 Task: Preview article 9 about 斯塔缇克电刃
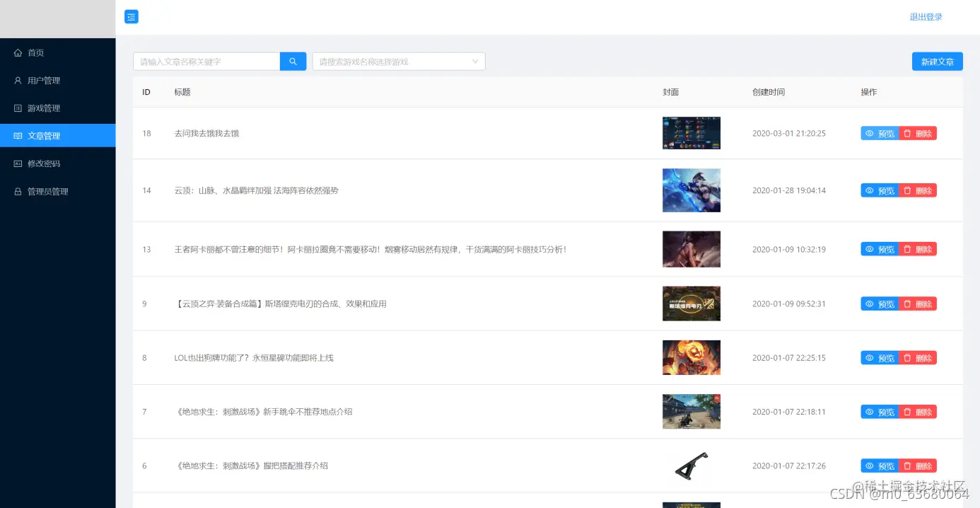[x=880, y=304]
